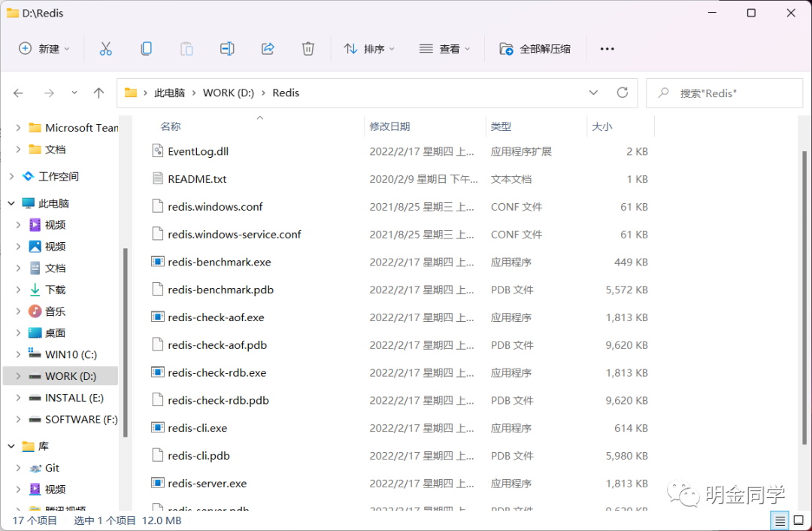This screenshot has height=531, width=812.
Task: Switch to details view in the status bar
Action: (780, 520)
